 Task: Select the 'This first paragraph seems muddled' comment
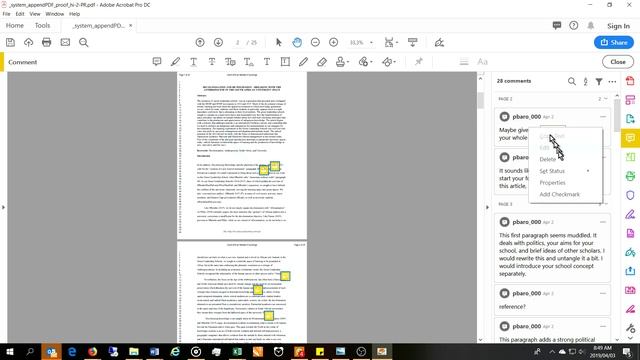tap(552, 248)
